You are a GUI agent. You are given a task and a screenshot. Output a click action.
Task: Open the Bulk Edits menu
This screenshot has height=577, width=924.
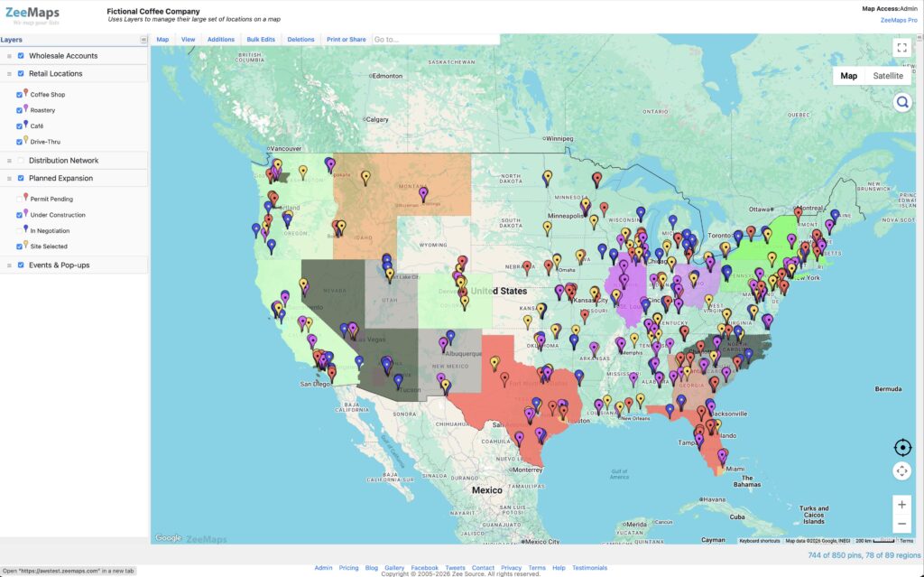[260, 39]
